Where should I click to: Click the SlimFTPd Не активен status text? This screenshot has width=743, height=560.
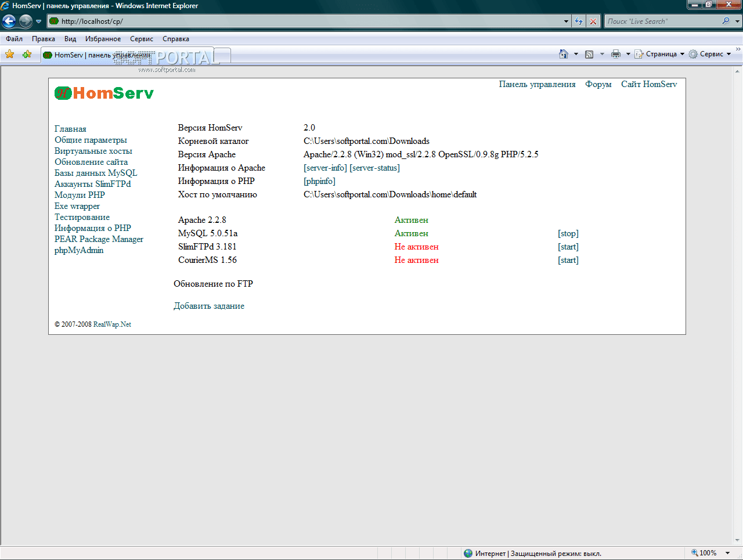(x=416, y=247)
